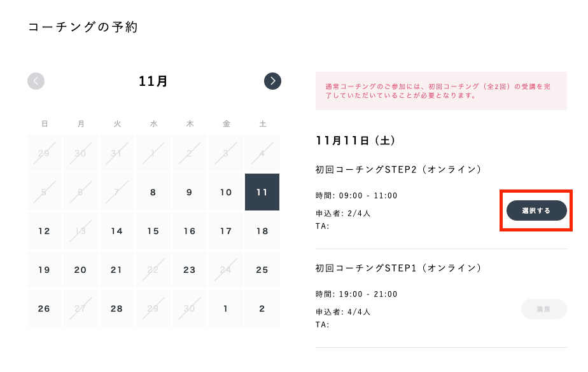Image resolution: width=588 pixels, height=372 pixels.
Task: Select November 8 on the calendar
Action: pyautogui.click(x=153, y=192)
